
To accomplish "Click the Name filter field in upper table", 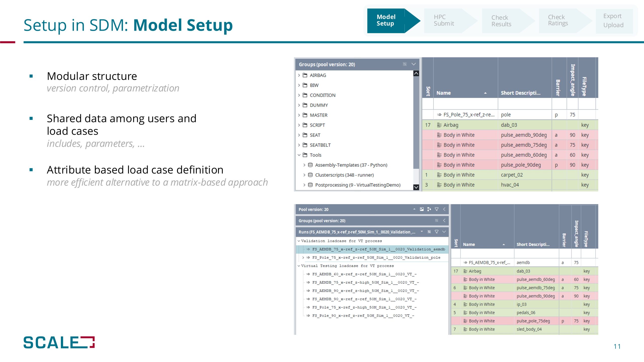I will click(x=465, y=103).
